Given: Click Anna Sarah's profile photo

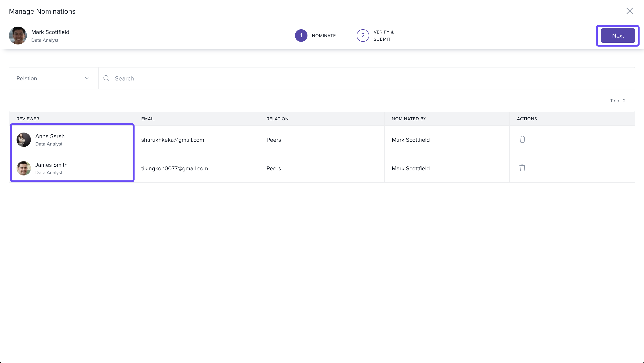Looking at the screenshot, I should click(x=23, y=140).
